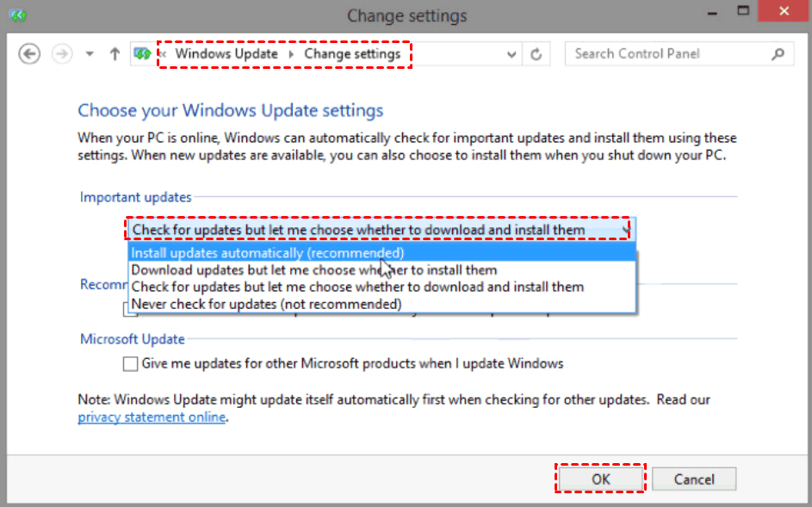812x507 pixels.
Task: Click the double chevron before Windows Update
Action: coord(163,54)
